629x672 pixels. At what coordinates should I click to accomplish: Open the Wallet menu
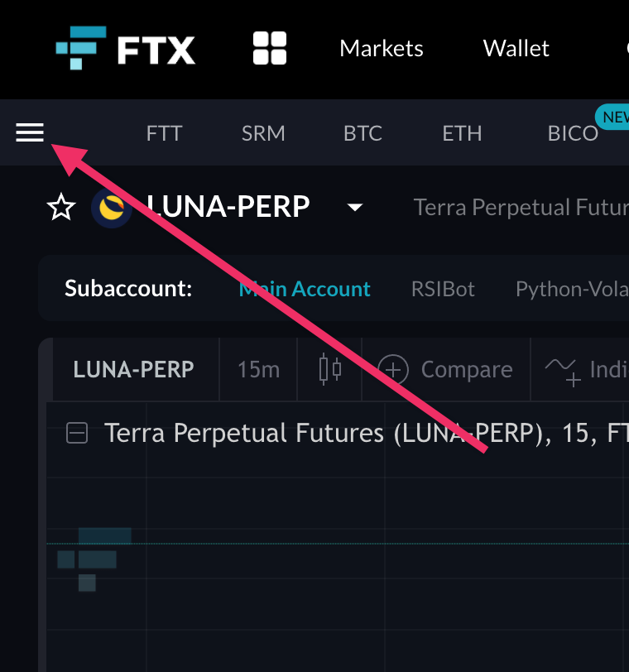coord(516,48)
